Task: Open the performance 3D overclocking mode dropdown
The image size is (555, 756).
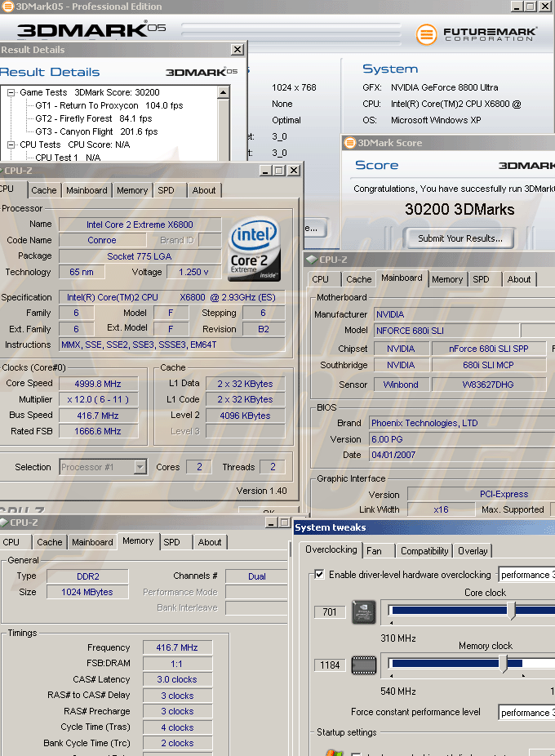Action: pyautogui.click(x=526, y=575)
